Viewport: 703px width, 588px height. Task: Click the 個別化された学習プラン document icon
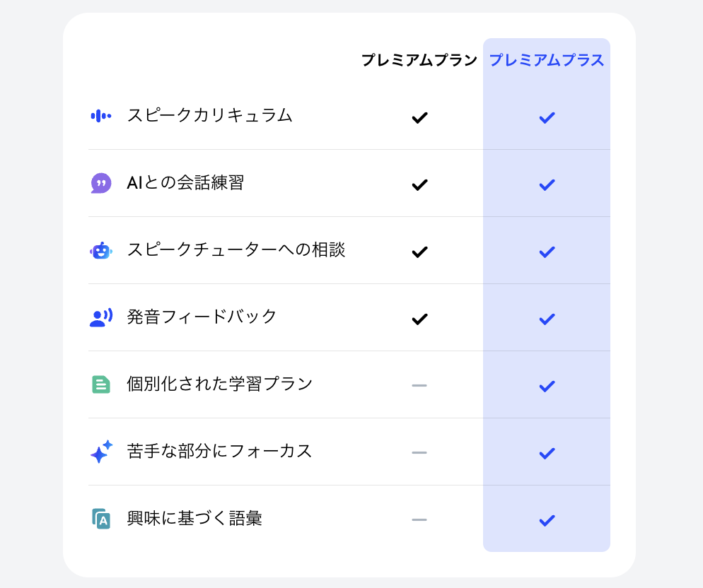click(x=101, y=384)
